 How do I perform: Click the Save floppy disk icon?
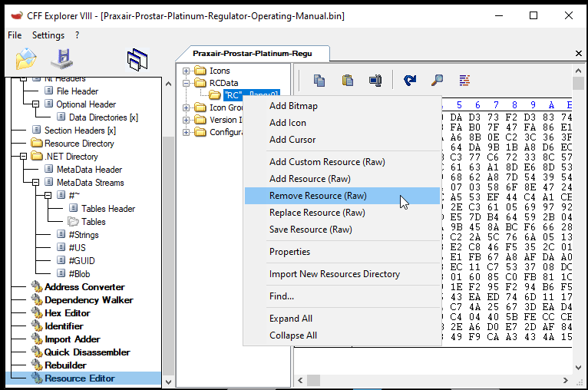click(x=61, y=60)
